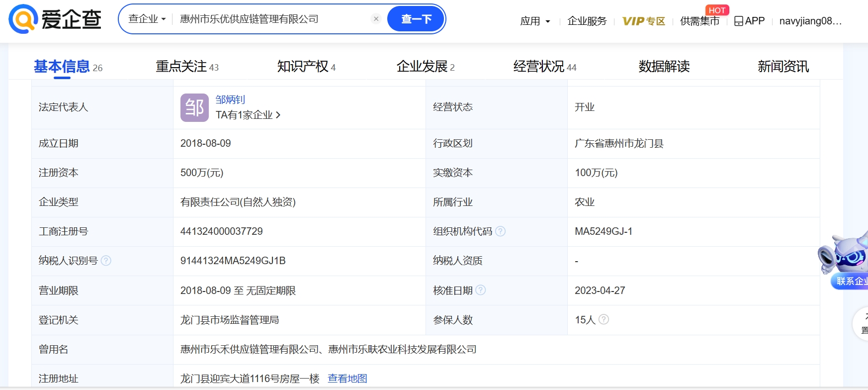The width and height of the screenshot is (868, 390).
Task: Clear the search box with X icon
Action: click(x=376, y=19)
